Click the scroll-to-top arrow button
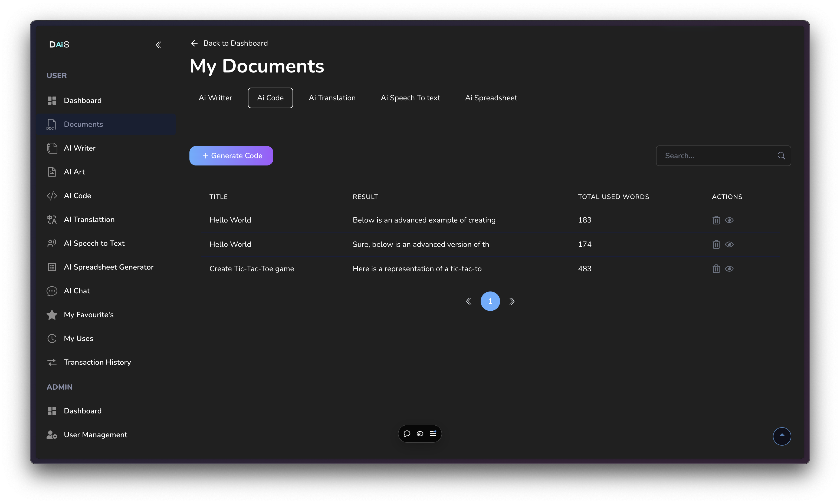 point(782,436)
